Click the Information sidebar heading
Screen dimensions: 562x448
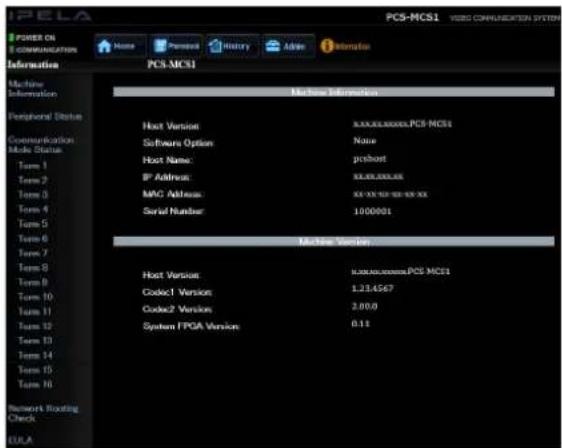coord(33,65)
